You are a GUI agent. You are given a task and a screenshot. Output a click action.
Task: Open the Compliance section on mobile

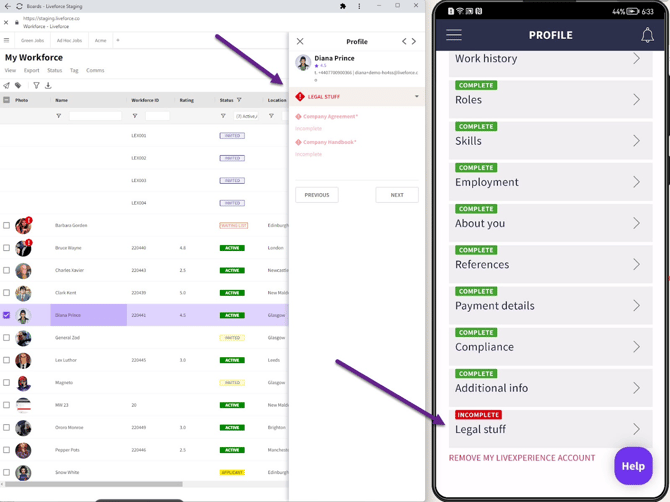(550, 346)
